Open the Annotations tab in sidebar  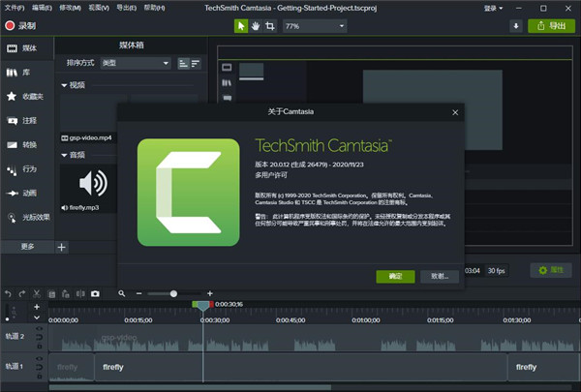pyautogui.click(x=24, y=121)
